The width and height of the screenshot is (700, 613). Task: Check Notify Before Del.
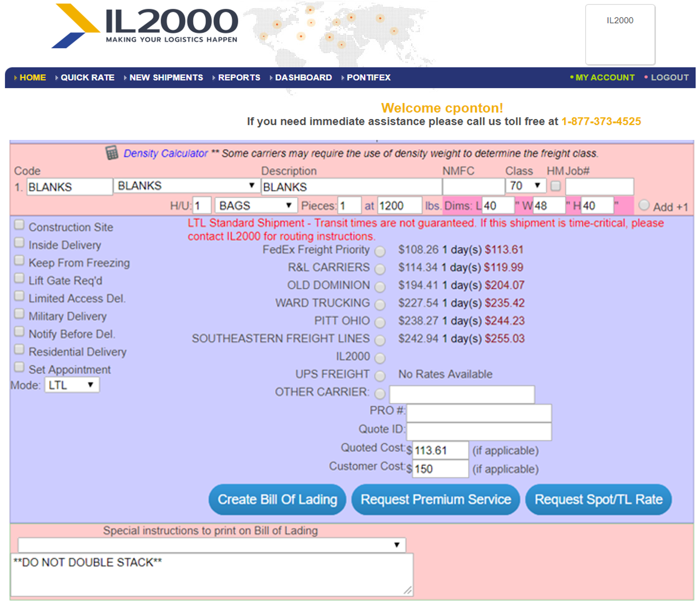[x=19, y=332]
